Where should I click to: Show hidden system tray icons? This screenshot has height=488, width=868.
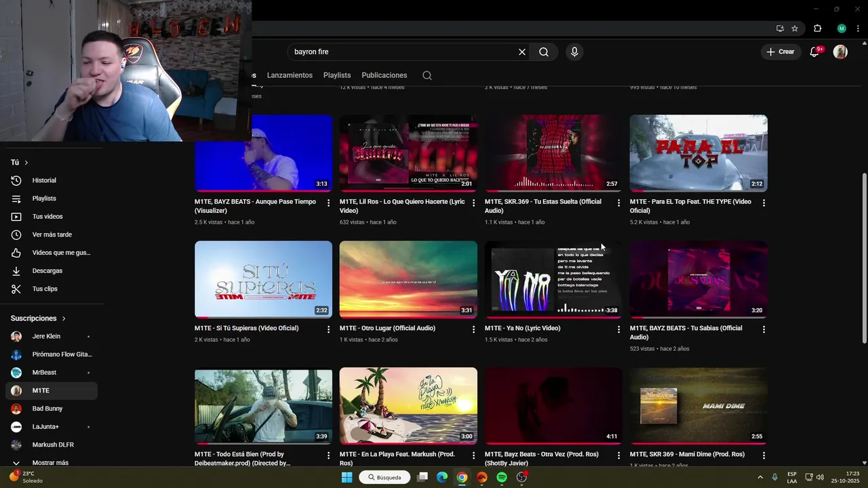coord(759,477)
